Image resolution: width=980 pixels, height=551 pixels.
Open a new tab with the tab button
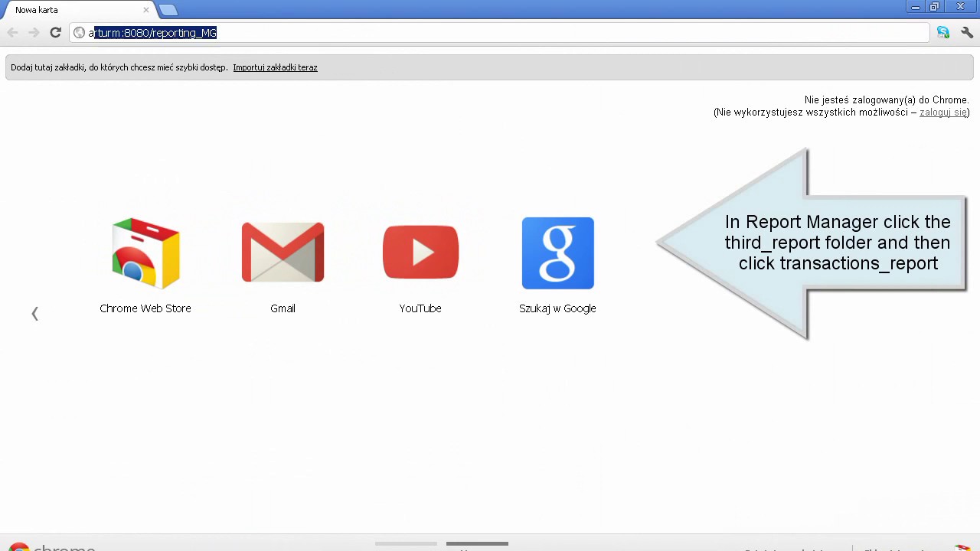[x=168, y=10]
